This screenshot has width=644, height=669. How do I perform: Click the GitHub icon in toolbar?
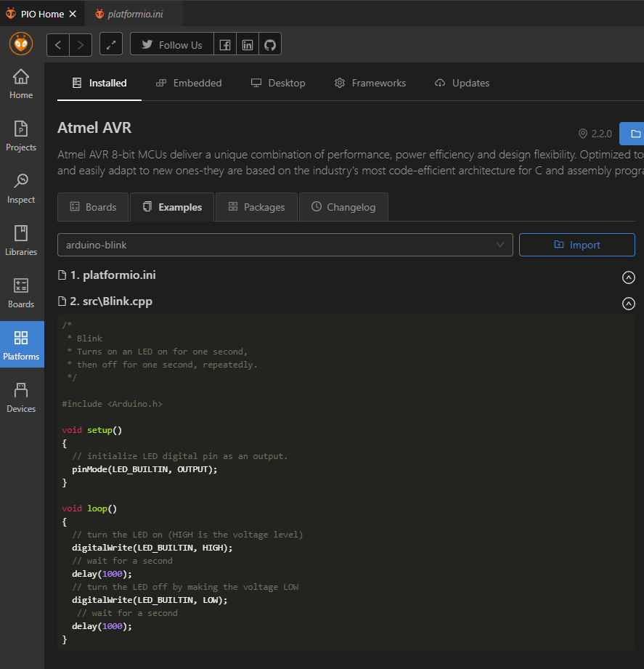pos(270,44)
